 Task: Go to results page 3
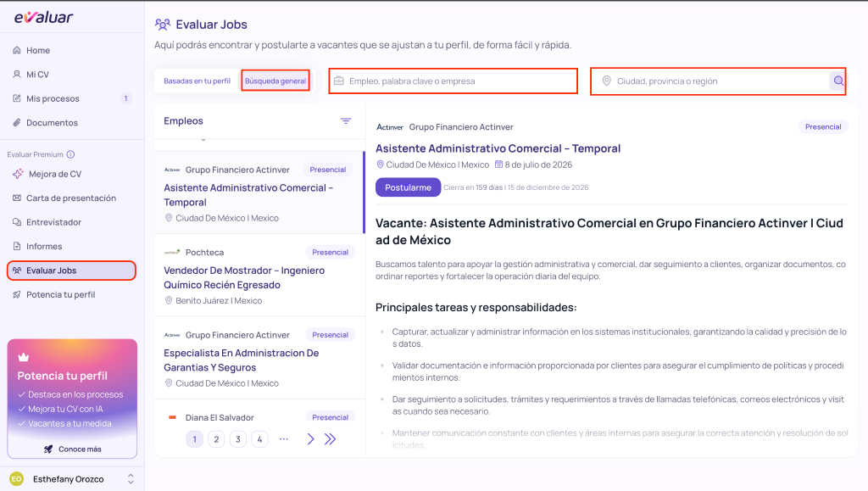[x=238, y=439]
